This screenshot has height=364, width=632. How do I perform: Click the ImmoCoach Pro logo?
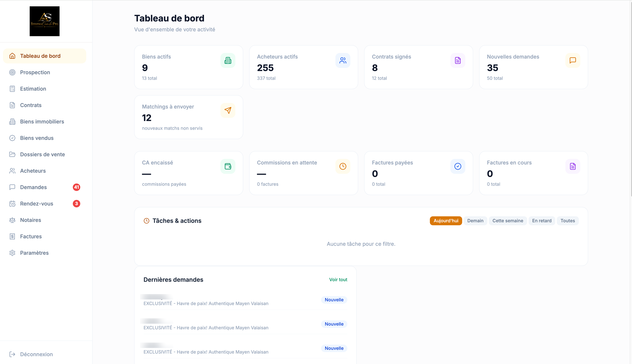coord(45,21)
